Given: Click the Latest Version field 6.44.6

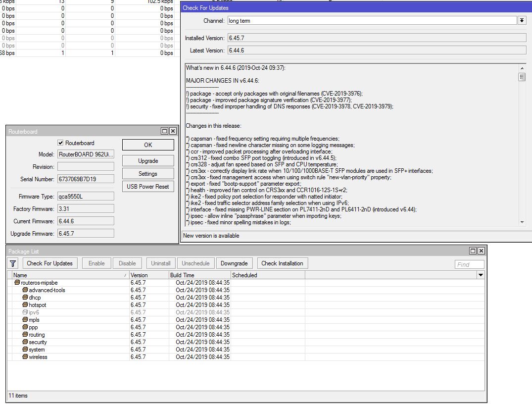Looking at the screenshot, I should [x=377, y=51].
